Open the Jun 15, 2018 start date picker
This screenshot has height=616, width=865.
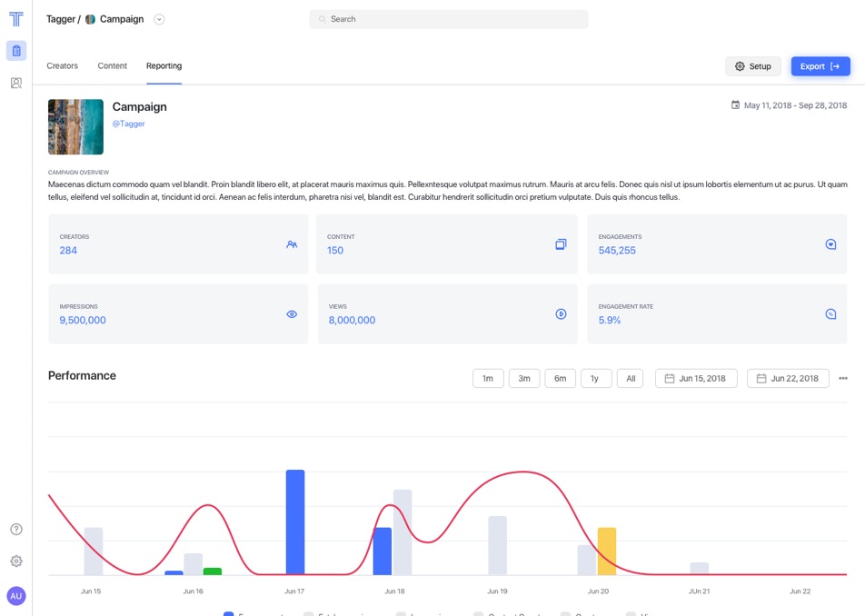(x=696, y=378)
